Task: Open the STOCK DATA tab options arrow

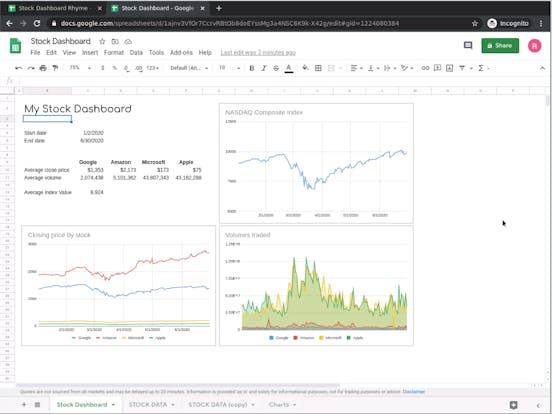Action: (x=173, y=405)
